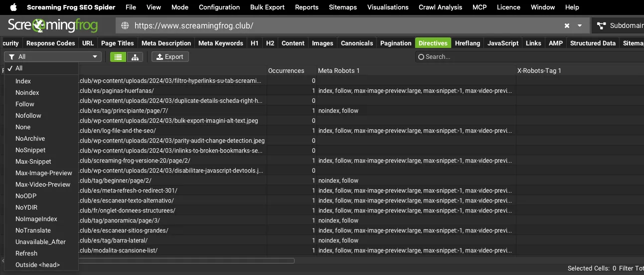Screen dimensions: 644x275
Task: Click the globe icon in URL bar
Action: click(x=125, y=25)
